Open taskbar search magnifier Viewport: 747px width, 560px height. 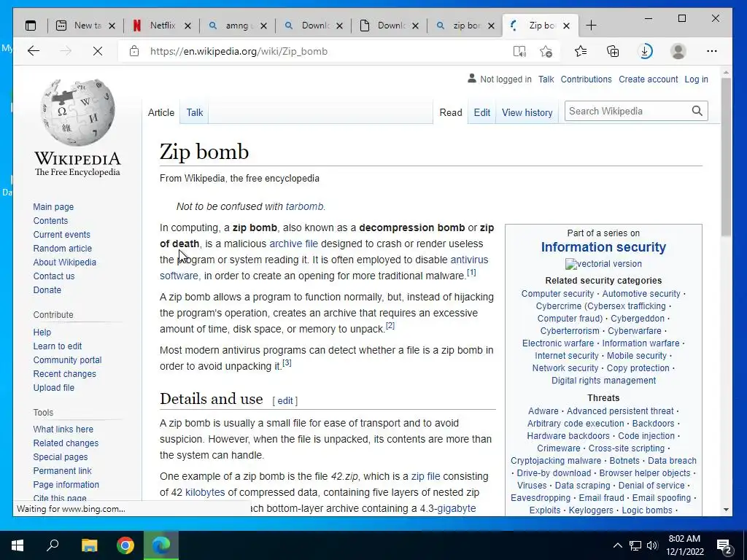click(53, 545)
